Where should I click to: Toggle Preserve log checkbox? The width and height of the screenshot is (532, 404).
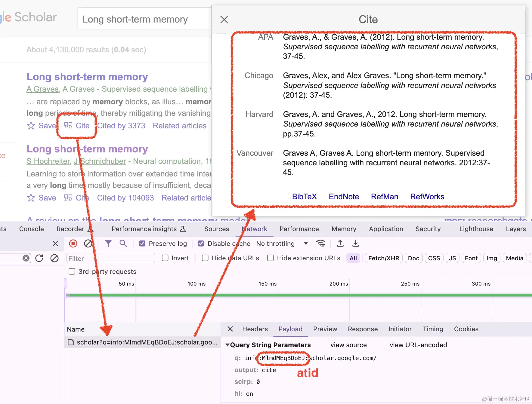coord(142,243)
